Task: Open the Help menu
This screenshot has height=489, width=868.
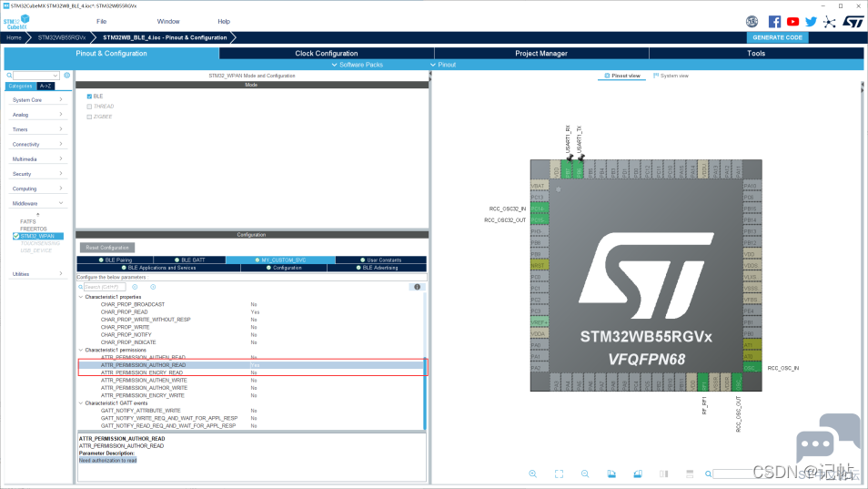Action: click(x=224, y=22)
